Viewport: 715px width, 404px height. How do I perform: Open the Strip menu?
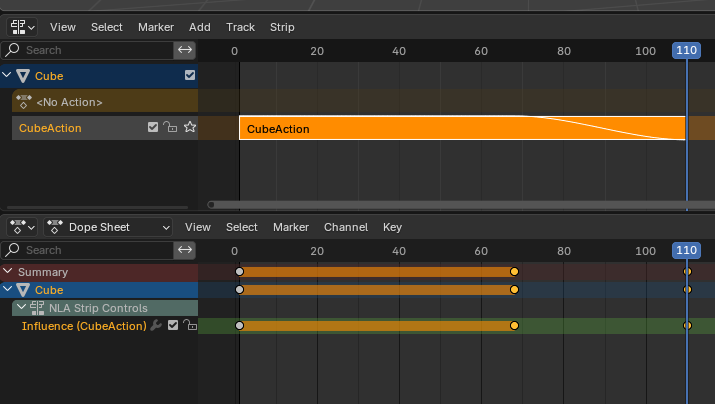tap(282, 27)
